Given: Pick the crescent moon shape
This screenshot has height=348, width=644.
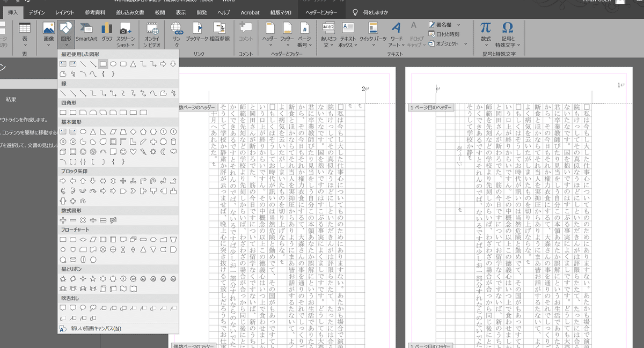Looking at the screenshot, I should point(163,151).
